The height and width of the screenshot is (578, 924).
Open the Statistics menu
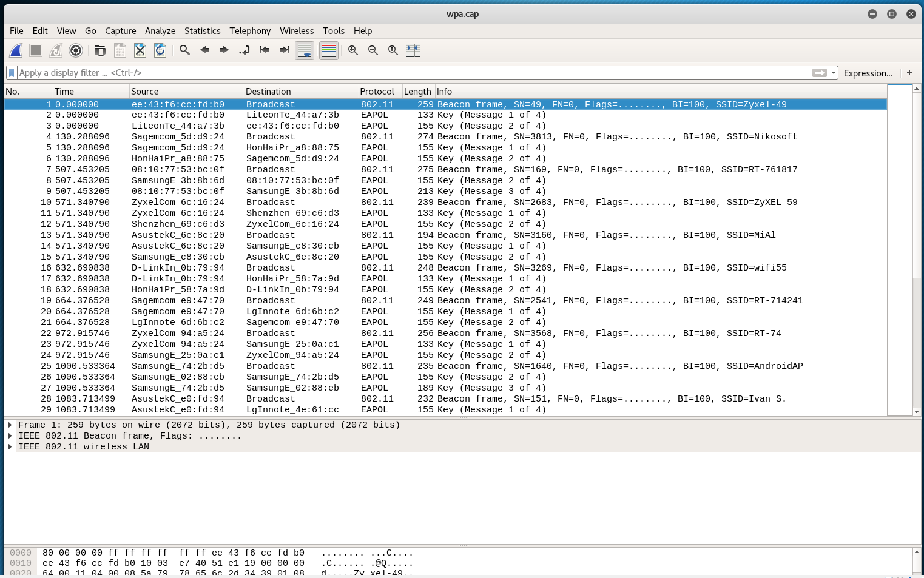[x=202, y=31]
